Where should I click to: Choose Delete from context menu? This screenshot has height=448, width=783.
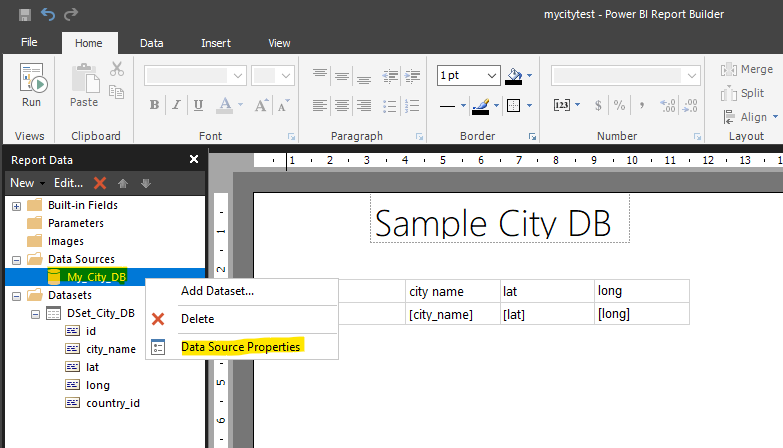pos(242,319)
